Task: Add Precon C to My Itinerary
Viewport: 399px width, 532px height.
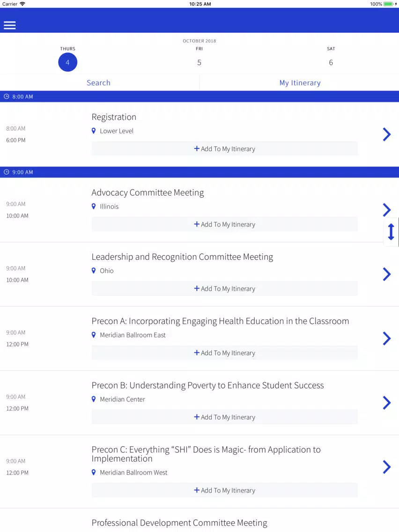Action: point(225,490)
